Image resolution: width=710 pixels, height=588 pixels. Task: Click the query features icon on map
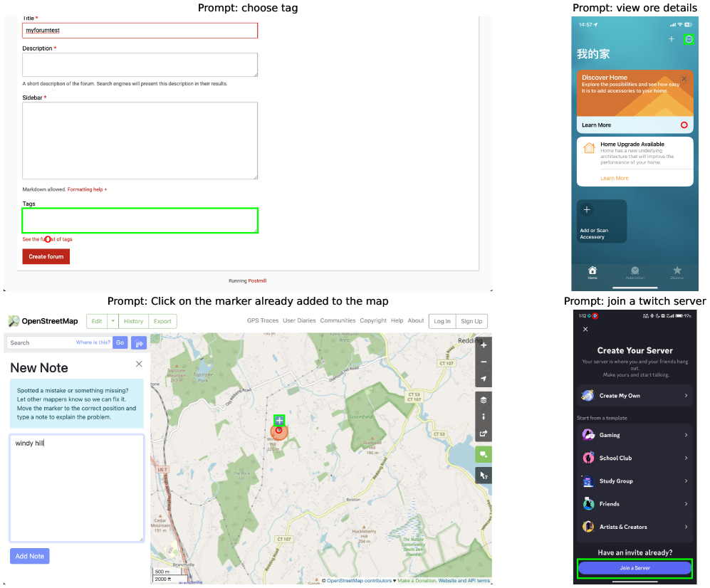tap(483, 476)
